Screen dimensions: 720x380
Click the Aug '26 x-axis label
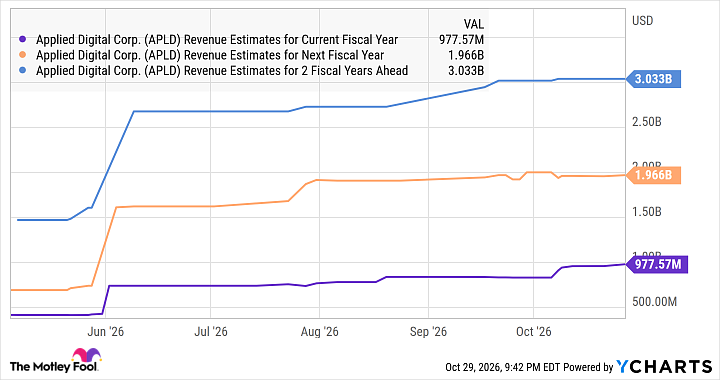coord(320,331)
